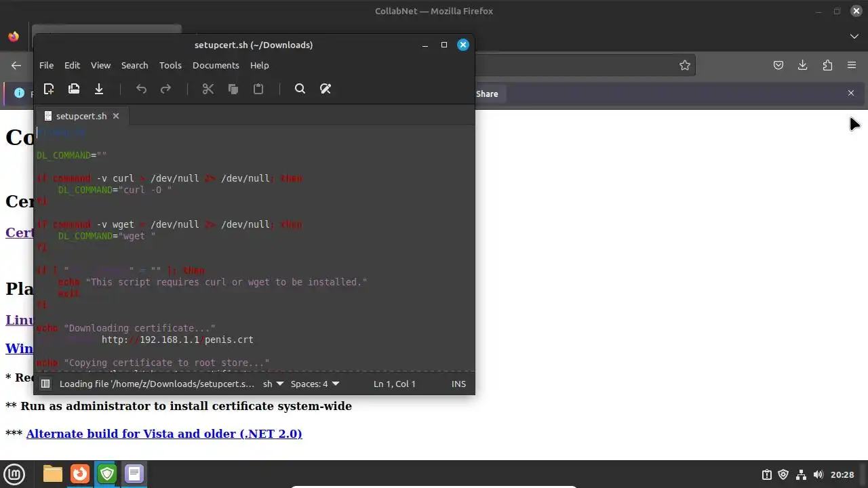Image resolution: width=868 pixels, height=488 pixels.
Task: Copy selection with the toolbar copy icon
Action: 233,89
